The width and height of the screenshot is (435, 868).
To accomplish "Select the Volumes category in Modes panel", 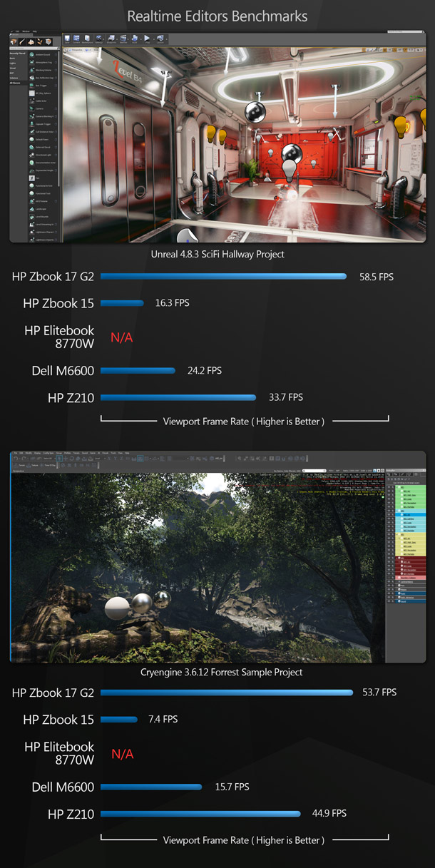I will [15, 78].
